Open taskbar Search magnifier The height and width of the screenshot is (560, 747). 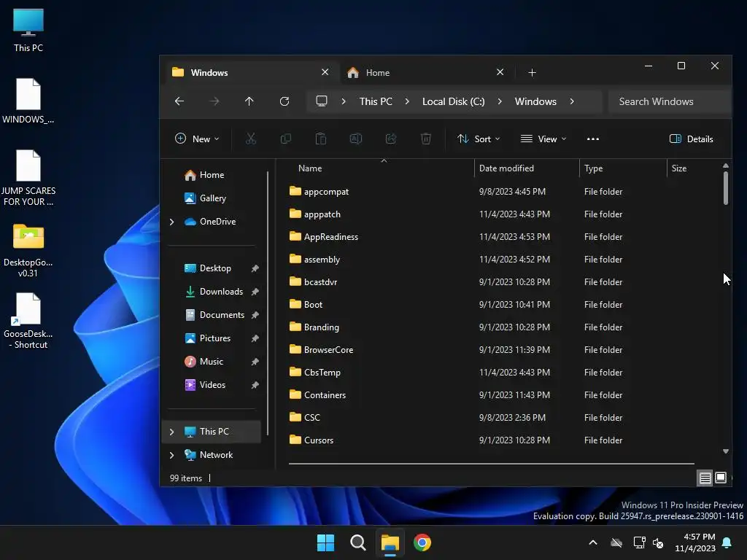click(357, 542)
